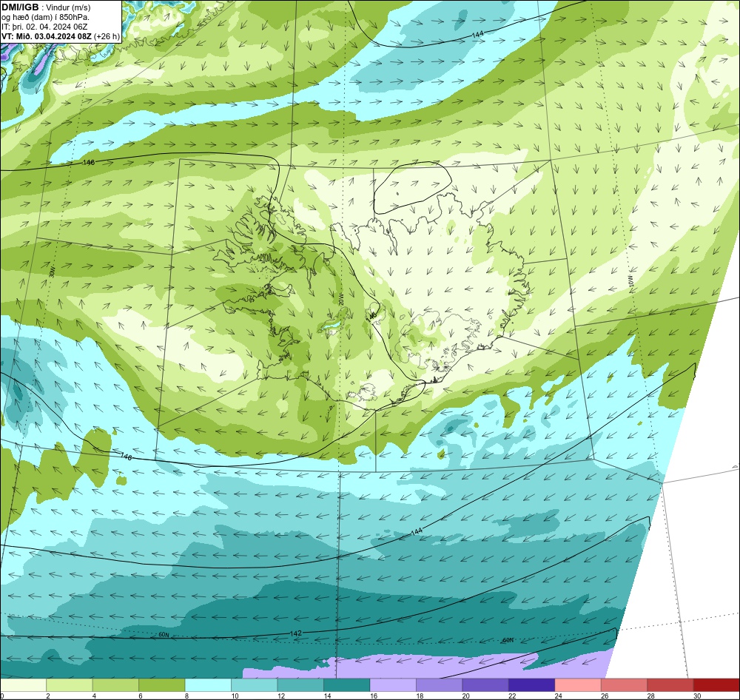Click the legend tick number 28
Viewport: 740px width, 700px height.
[651, 696]
